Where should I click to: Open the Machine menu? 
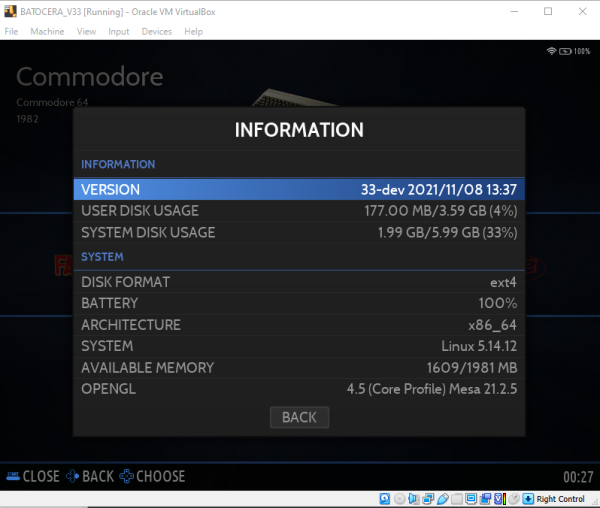47,31
